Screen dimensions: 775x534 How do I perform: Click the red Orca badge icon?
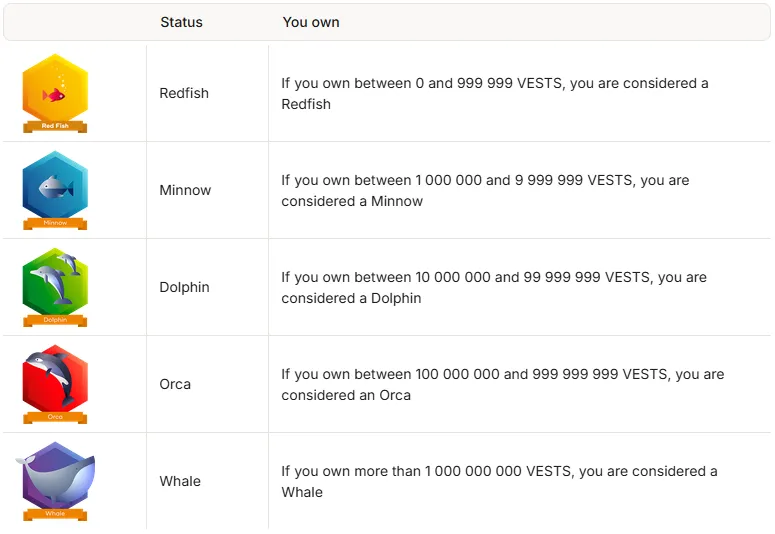pyautogui.click(x=55, y=384)
